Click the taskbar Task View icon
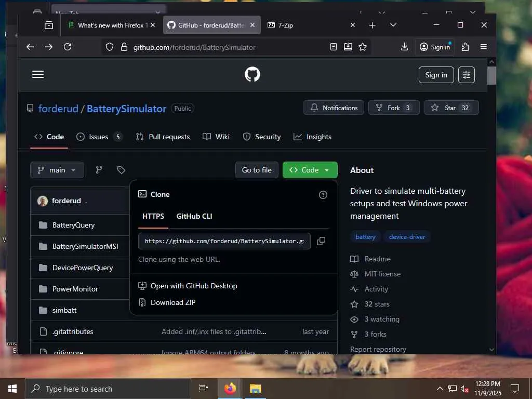Image resolution: width=532 pixels, height=399 pixels. pos(203,389)
